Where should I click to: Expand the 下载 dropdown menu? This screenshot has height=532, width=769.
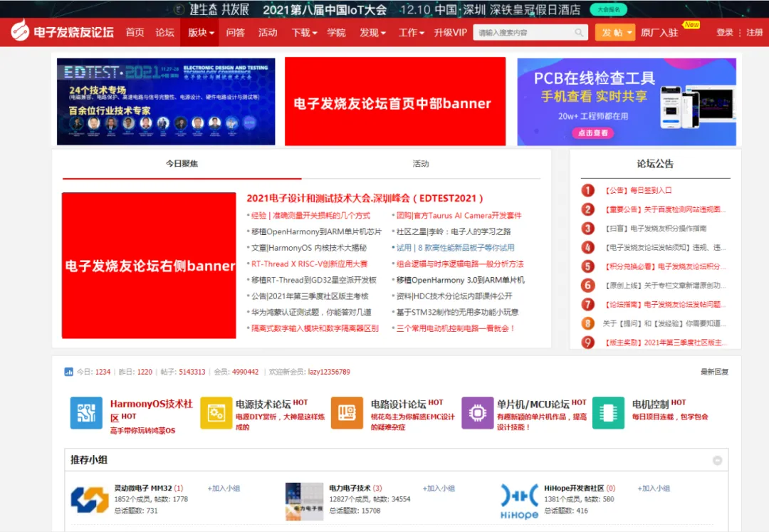pyautogui.click(x=304, y=32)
